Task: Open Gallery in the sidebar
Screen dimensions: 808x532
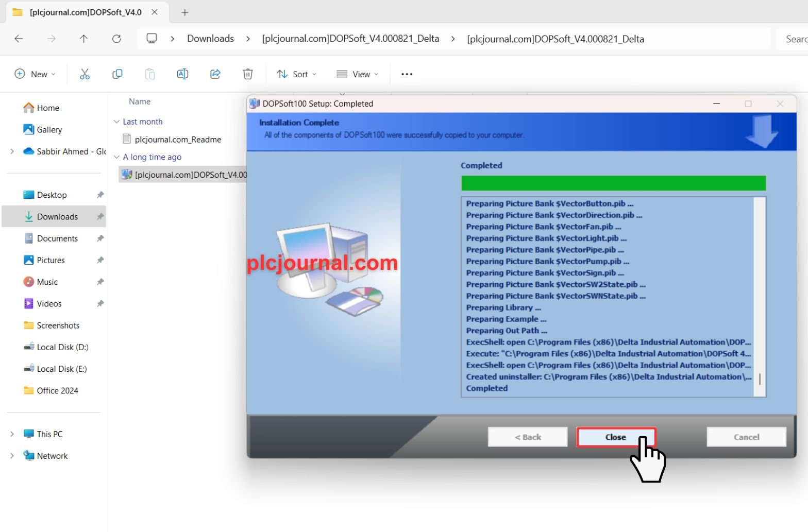Action: (43, 130)
